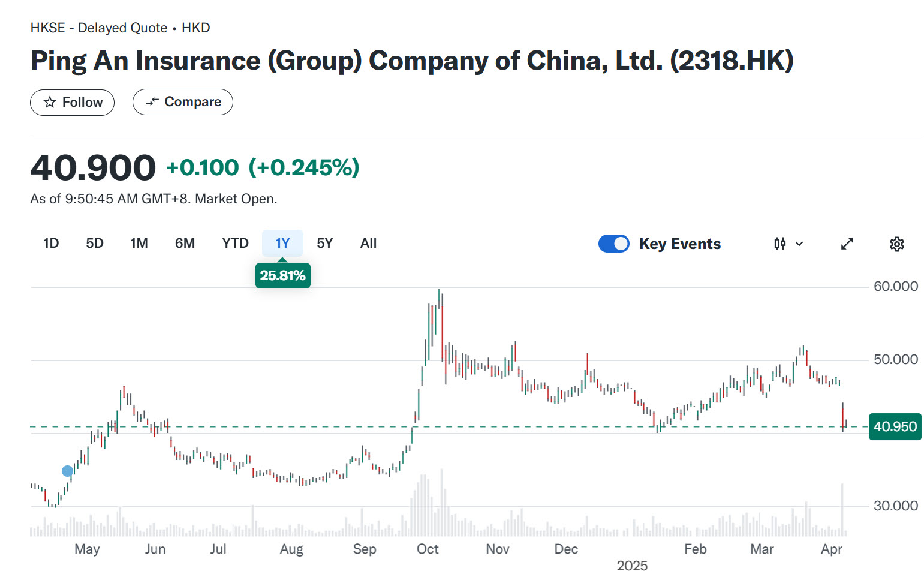Click the Dec x-axis label
This screenshot has height=571, width=924.
(x=566, y=549)
